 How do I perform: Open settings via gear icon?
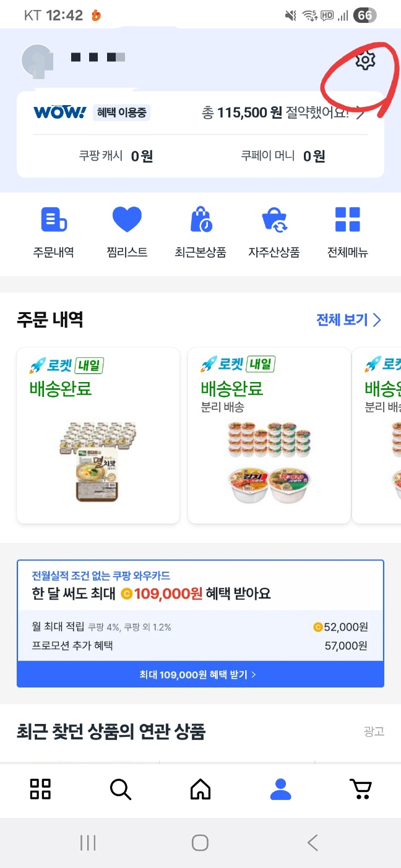pos(365,61)
